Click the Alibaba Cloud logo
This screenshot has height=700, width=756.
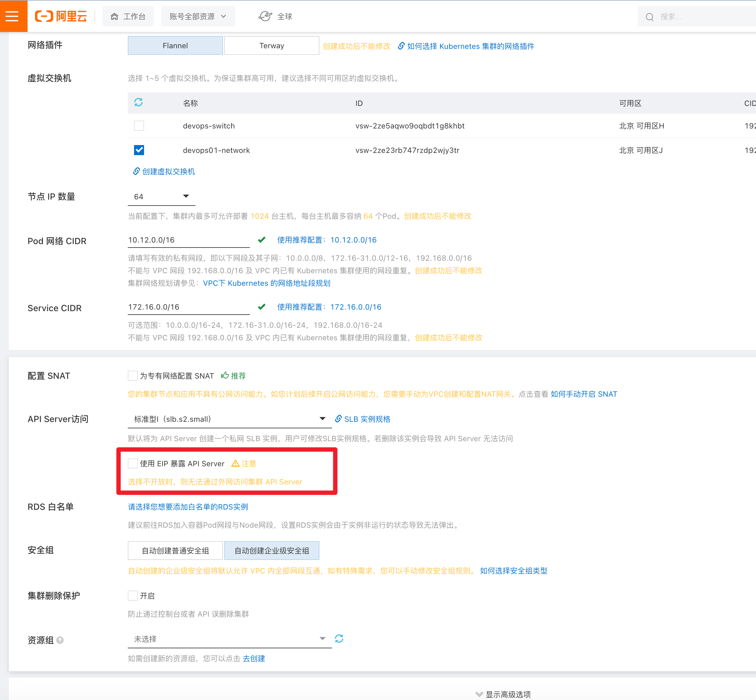pyautogui.click(x=61, y=16)
